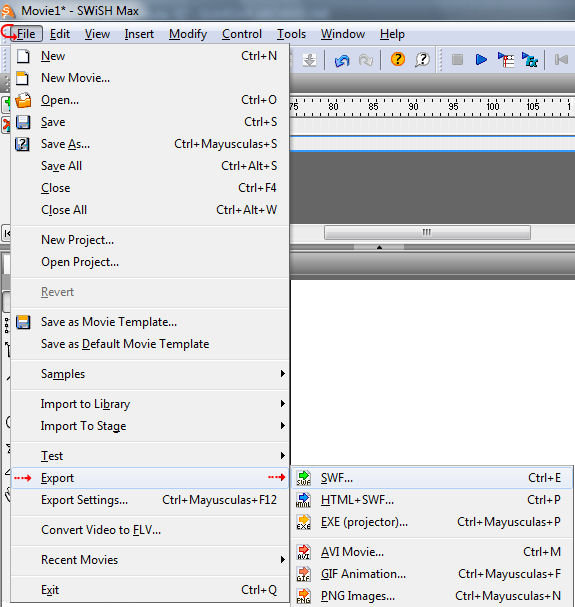This screenshot has height=607, width=575.
Task: Open the Edit menu
Action: [x=60, y=34]
